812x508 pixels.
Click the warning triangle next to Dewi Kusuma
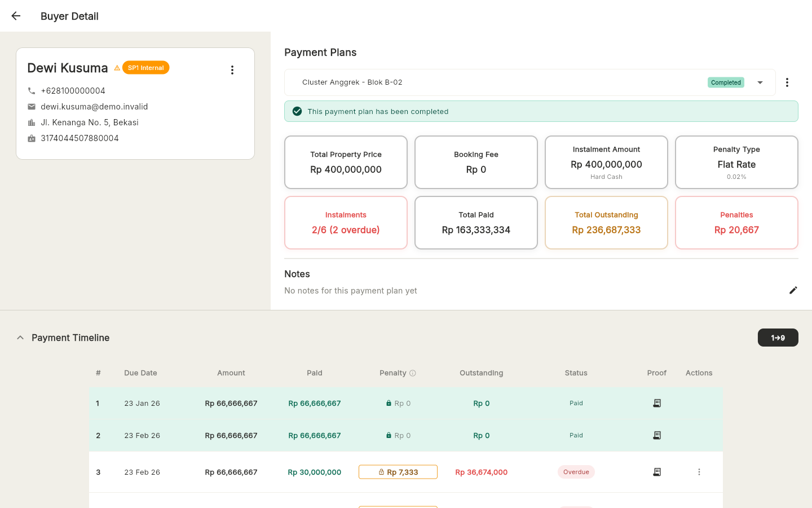click(x=117, y=68)
